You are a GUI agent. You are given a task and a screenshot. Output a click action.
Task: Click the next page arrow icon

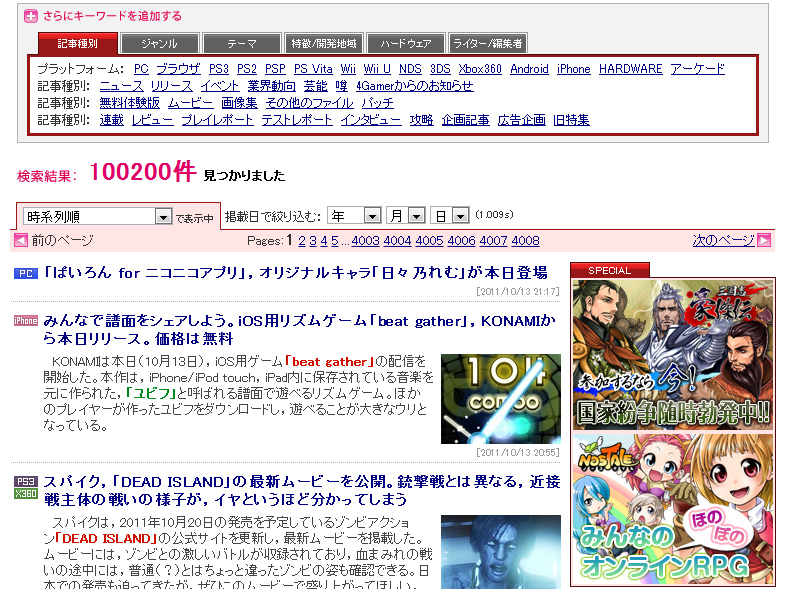pos(764,240)
